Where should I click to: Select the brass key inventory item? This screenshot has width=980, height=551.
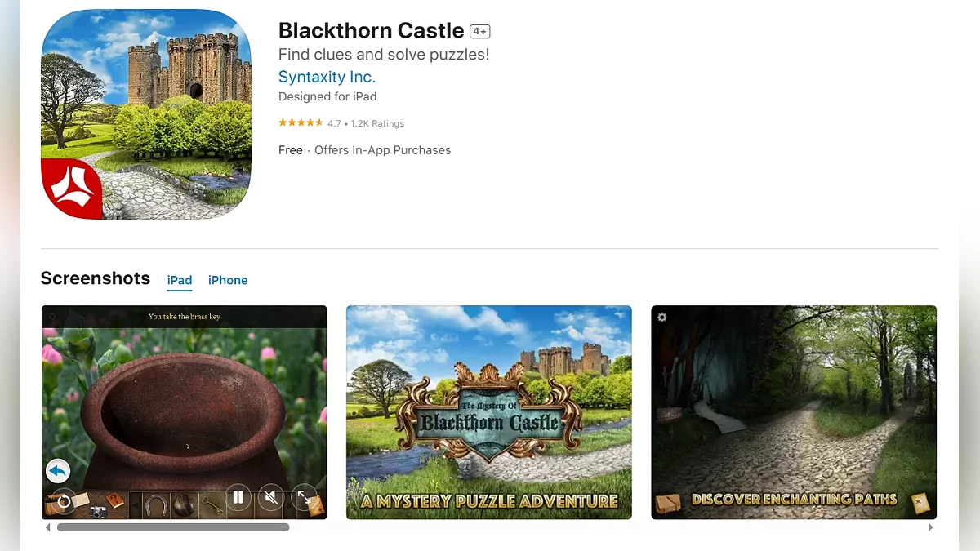pos(212,505)
